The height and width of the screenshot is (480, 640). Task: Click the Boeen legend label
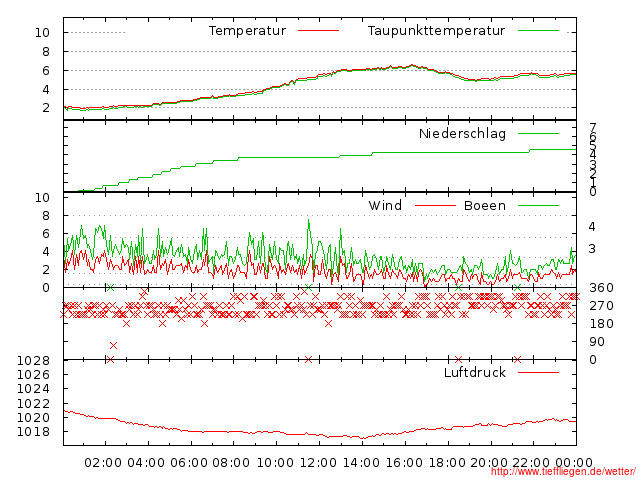[x=485, y=205]
